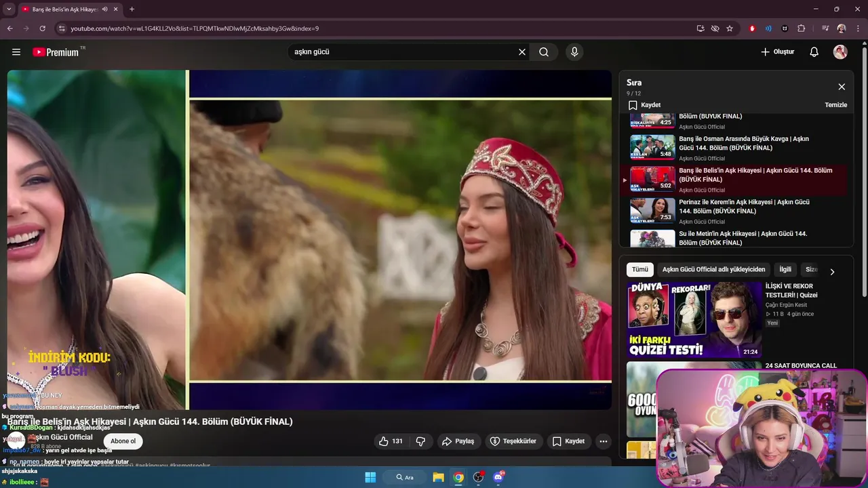Image resolution: width=868 pixels, height=488 pixels.
Task: Mute tab via audio speaker icon
Action: point(104,9)
